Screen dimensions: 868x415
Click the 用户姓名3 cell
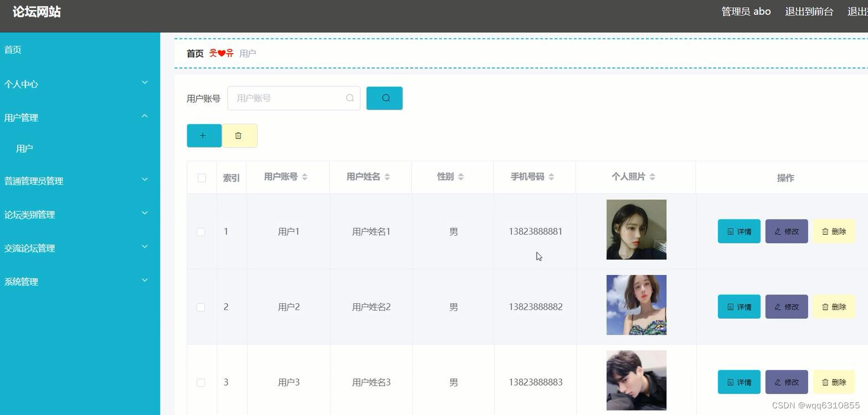coord(371,382)
